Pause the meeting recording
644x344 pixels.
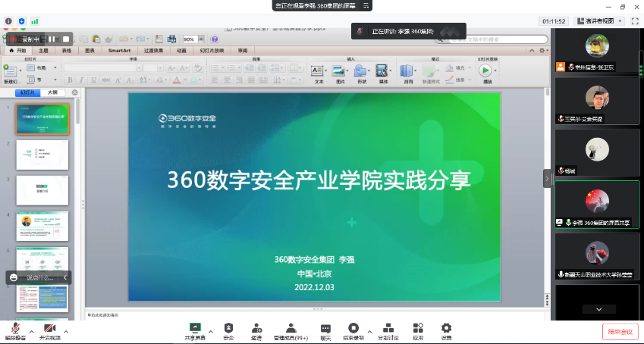[x=52, y=39]
